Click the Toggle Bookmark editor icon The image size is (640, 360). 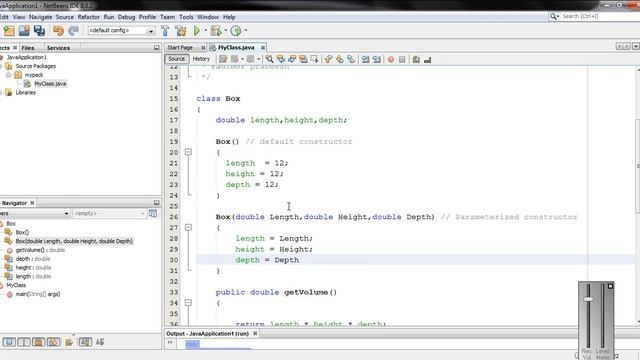pyautogui.click(x=351, y=60)
